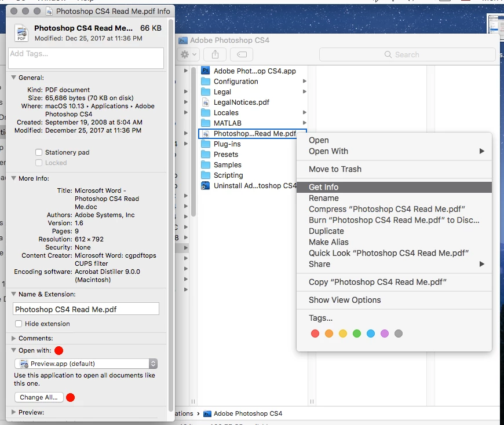
Task: Collapse the Open with section
Action: [13, 350]
